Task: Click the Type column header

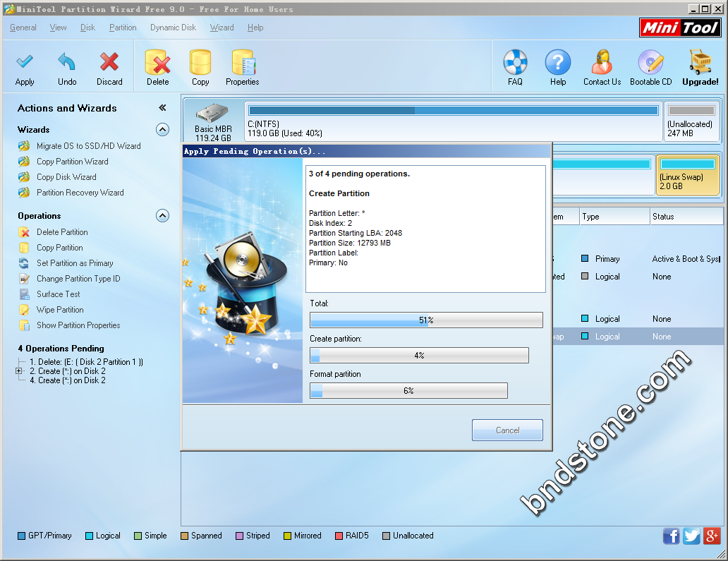Action: pyautogui.click(x=614, y=217)
